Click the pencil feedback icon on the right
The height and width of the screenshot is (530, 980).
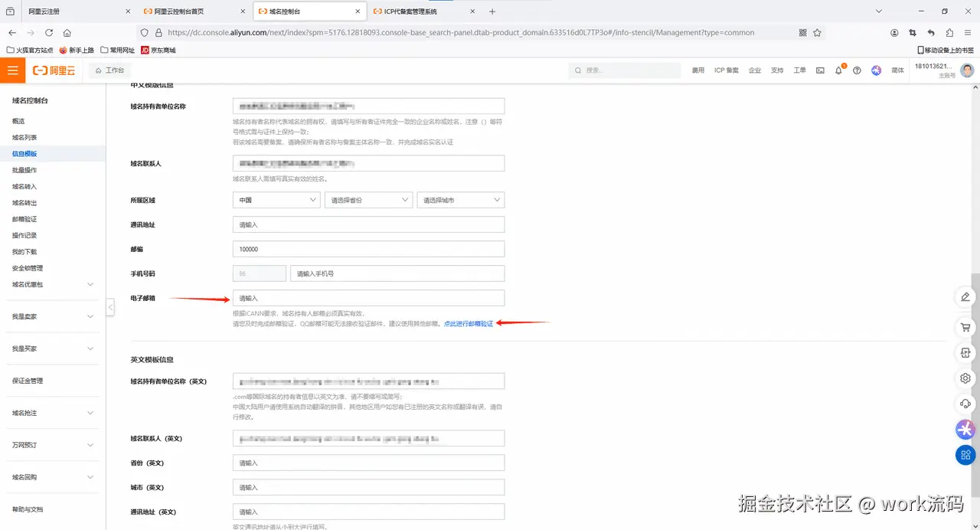(x=965, y=297)
